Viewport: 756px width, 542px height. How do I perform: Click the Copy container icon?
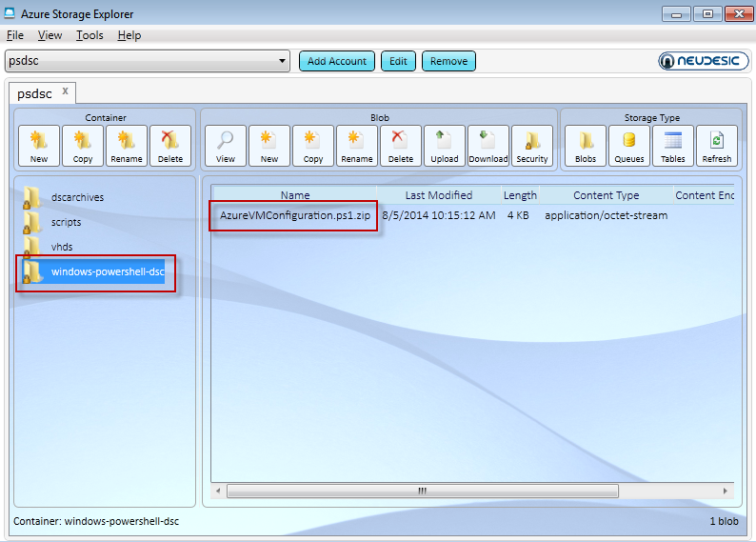(x=83, y=146)
